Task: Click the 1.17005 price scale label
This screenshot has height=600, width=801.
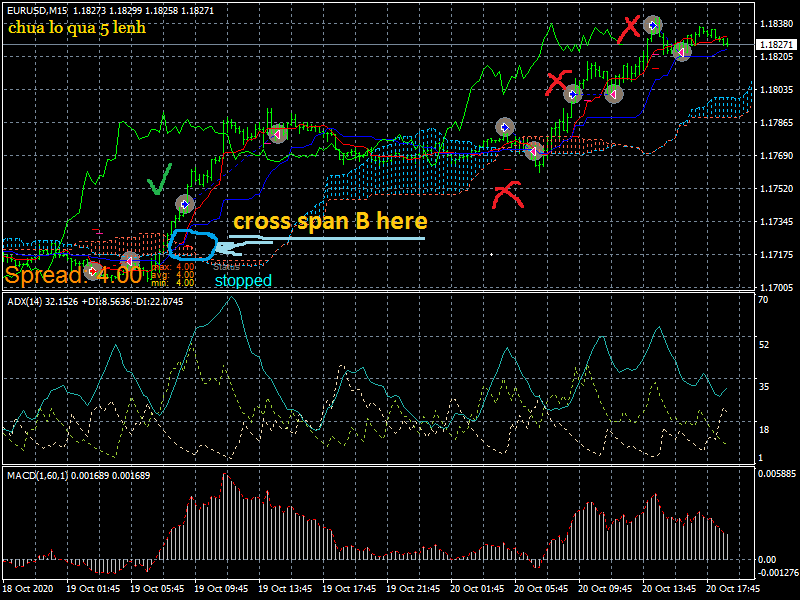Action: coord(776,287)
